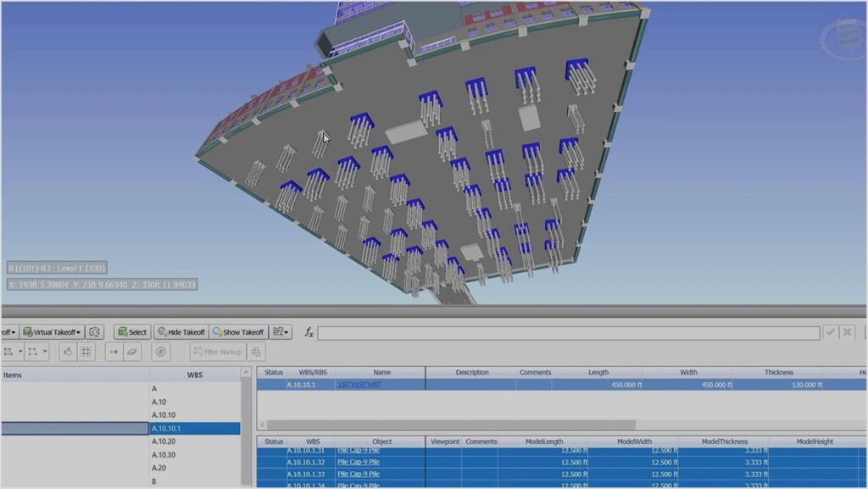Screen dimensions: 868x489
Task: Click the grid selection markup icon
Action: pos(86,352)
